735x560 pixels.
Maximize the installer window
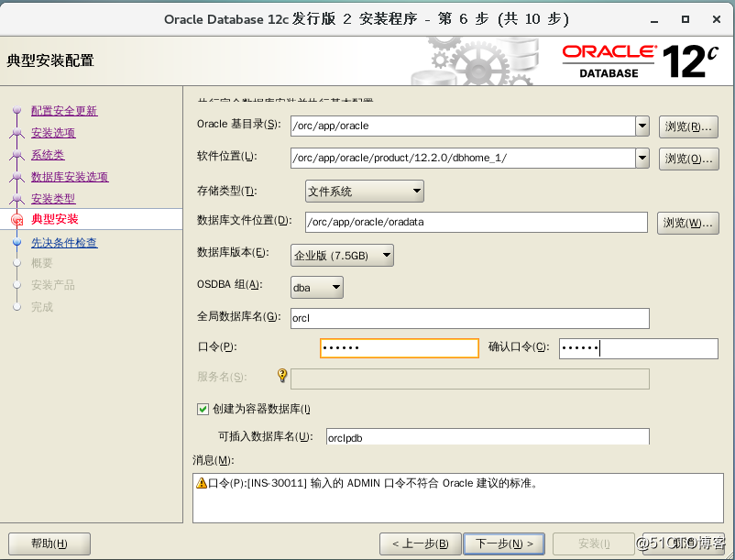tap(686, 19)
